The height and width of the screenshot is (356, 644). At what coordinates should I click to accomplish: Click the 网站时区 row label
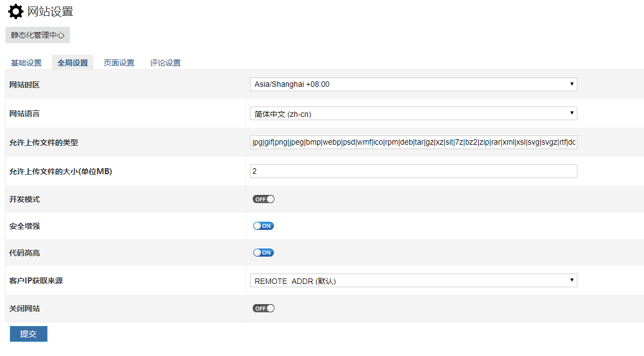point(25,85)
